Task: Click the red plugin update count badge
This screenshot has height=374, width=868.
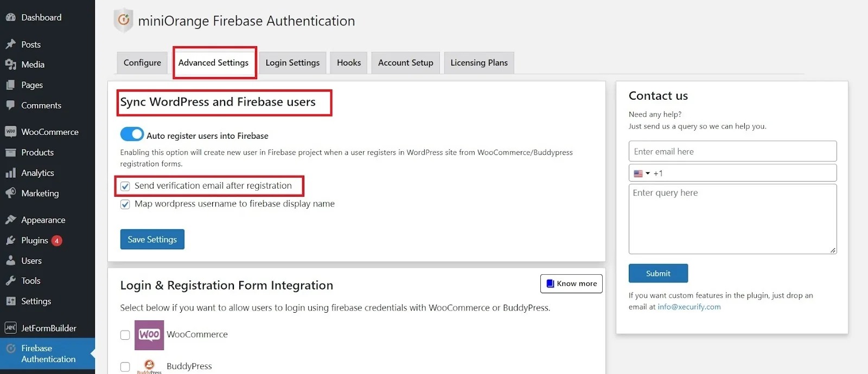Action: 57,241
